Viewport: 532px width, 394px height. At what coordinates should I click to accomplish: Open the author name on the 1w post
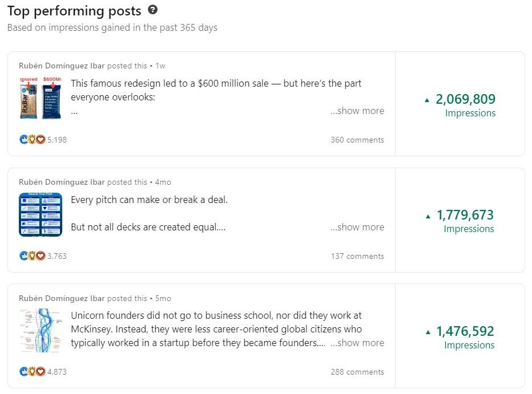coord(62,66)
